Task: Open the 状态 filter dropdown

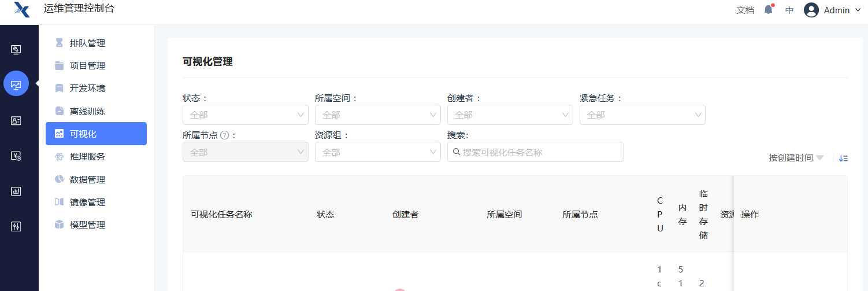Action: (x=246, y=115)
